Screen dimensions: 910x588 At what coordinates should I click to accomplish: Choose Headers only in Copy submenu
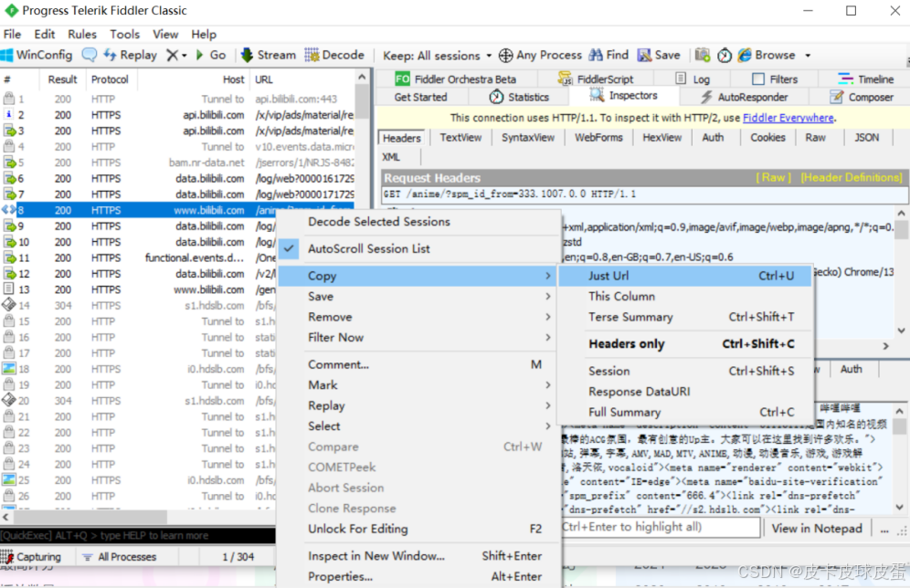[x=685, y=344]
